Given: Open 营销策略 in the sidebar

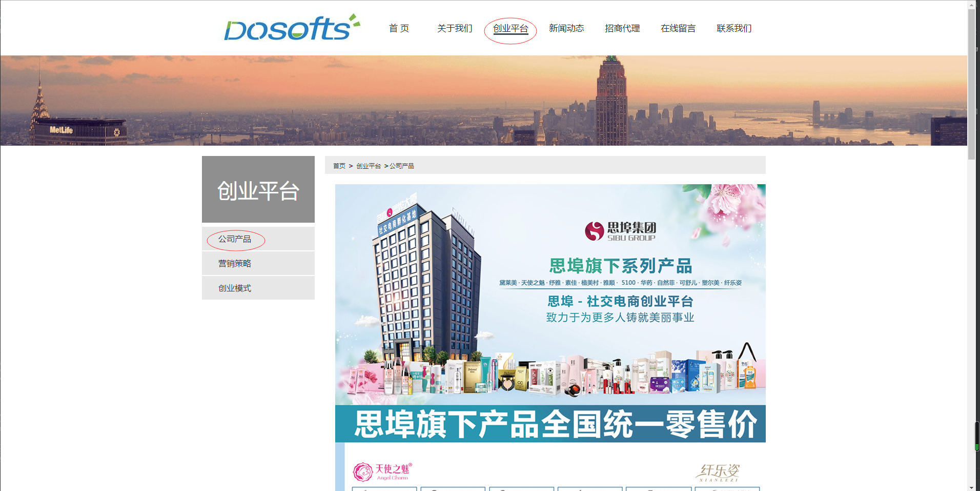Looking at the screenshot, I should pyautogui.click(x=258, y=263).
